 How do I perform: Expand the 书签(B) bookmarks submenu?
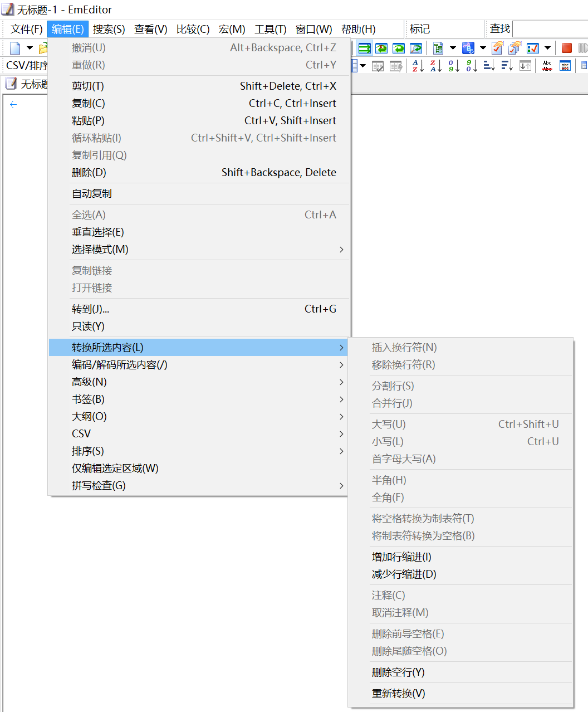pyautogui.click(x=88, y=399)
